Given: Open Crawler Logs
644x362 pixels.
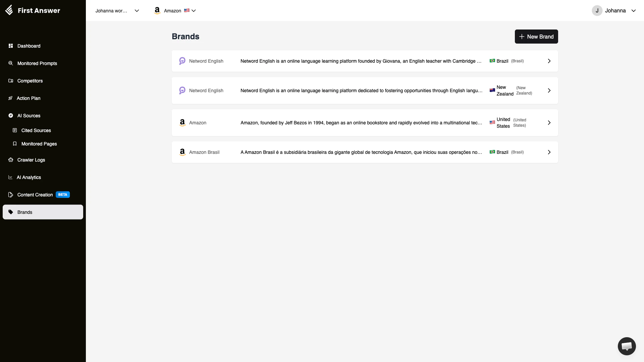Looking at the screenshot, I should pos(31,160).
